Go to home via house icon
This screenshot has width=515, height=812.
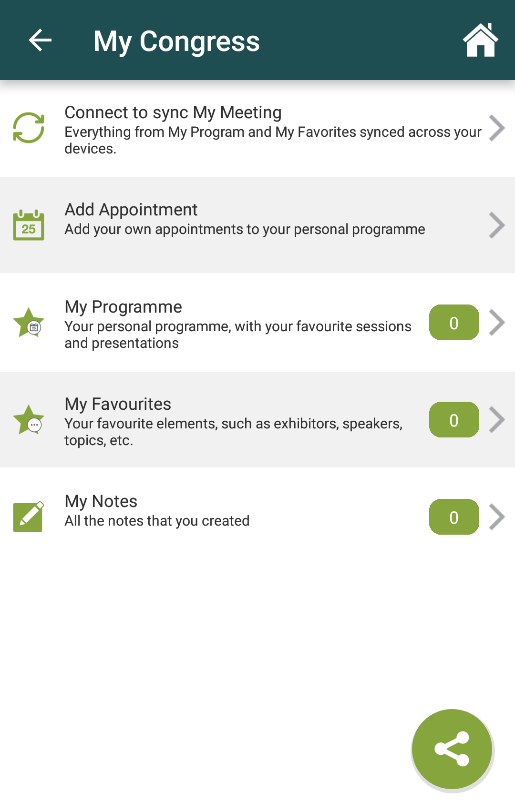480,40
